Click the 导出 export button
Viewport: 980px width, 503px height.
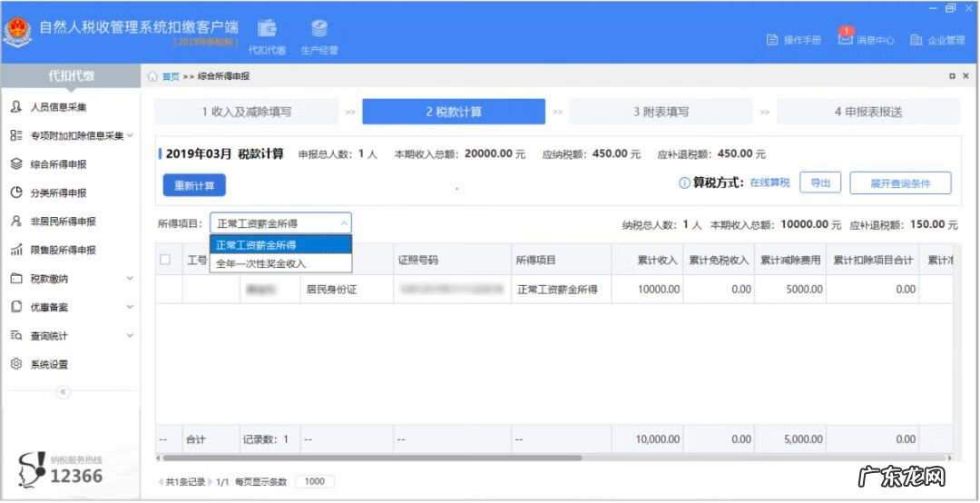pos(820,183)
